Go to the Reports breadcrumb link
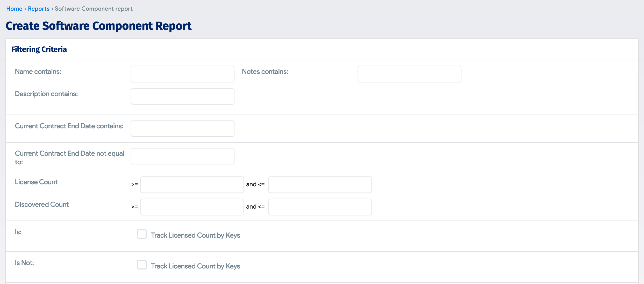This screenshot has width=644, height=284. (39, 9)
